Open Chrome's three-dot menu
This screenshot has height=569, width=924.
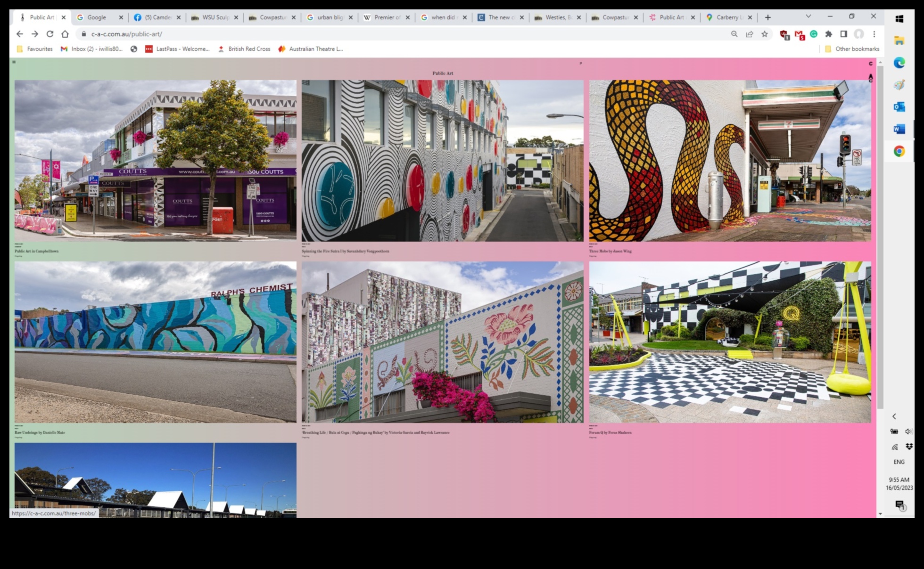pyautogui.click(x=875, y=34)
